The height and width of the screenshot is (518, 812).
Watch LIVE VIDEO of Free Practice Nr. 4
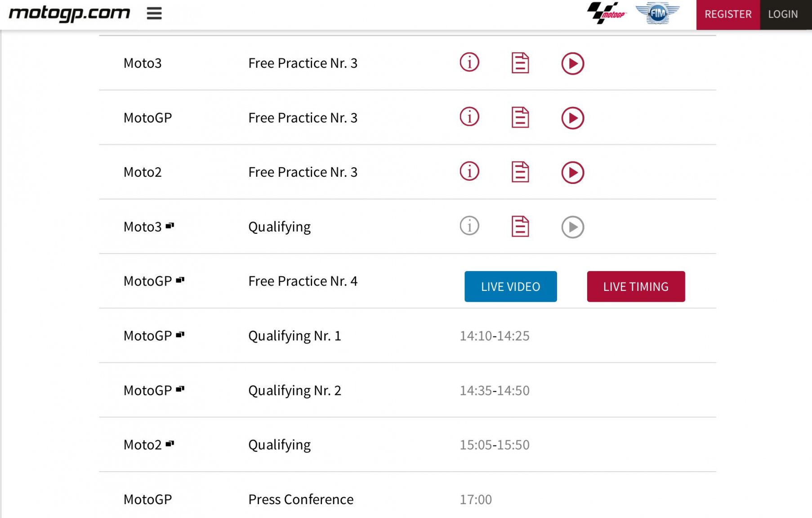point(510,286)
